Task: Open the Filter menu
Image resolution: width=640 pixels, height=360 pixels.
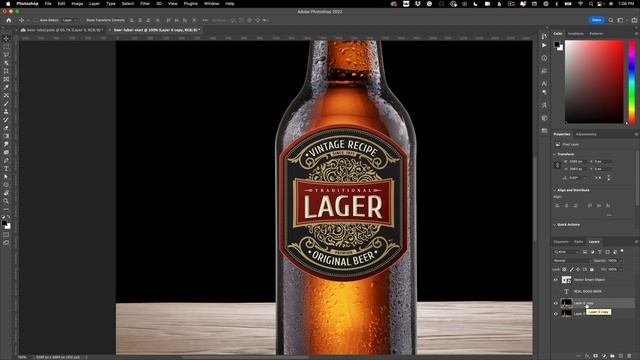Action: [145, 4]
